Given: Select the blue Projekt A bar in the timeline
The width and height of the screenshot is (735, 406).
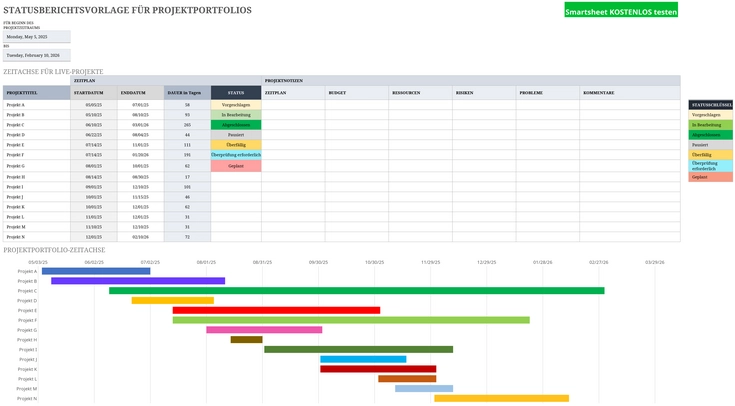Looking at the screenshot, I should coord(96,271).
